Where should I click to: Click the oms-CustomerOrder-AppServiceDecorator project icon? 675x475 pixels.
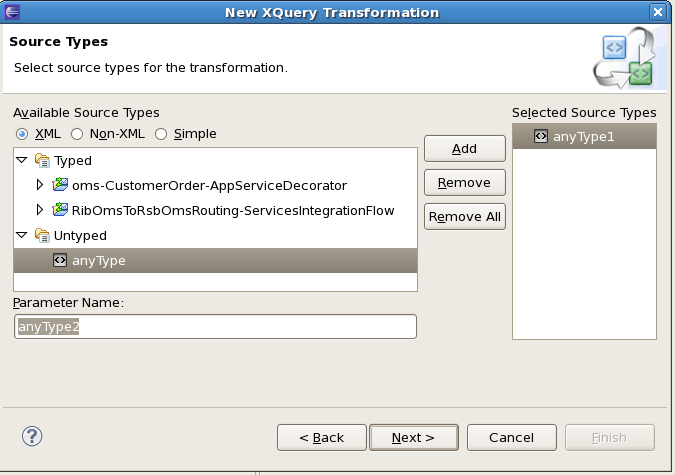point(60,185)
